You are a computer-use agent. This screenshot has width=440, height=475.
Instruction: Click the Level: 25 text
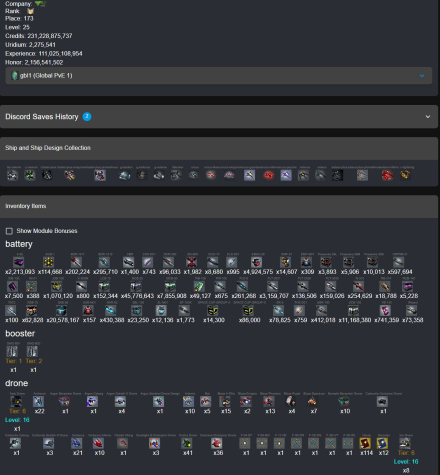[x=17, y=27]
